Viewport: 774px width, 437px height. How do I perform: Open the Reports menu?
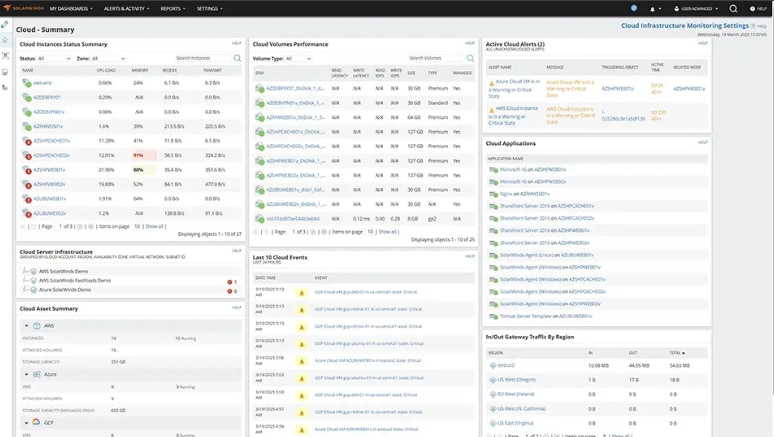point(173,8)
